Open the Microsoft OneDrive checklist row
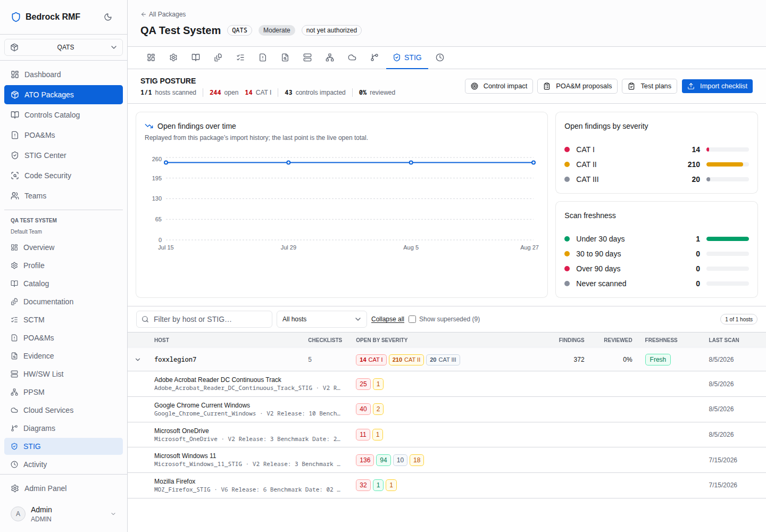The width and height of the screenshot is (766, 532). [x=447, y=435]
